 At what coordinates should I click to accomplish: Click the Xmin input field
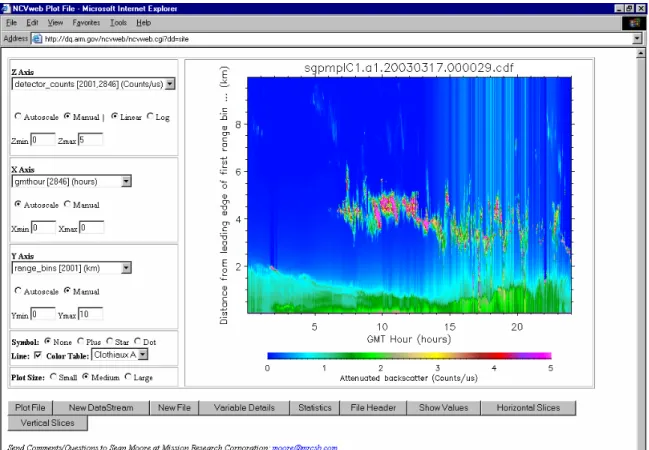(x=43, y=227)
